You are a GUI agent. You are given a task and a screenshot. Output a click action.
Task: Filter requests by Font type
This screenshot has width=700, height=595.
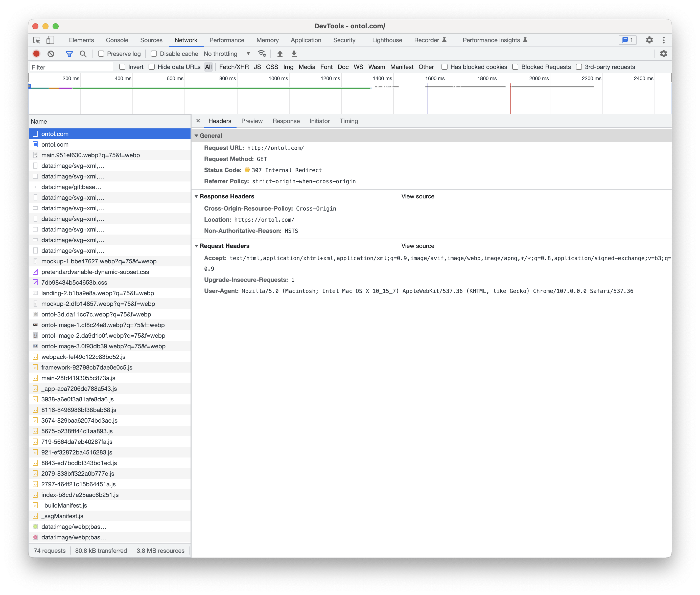(x=326, y=67)
